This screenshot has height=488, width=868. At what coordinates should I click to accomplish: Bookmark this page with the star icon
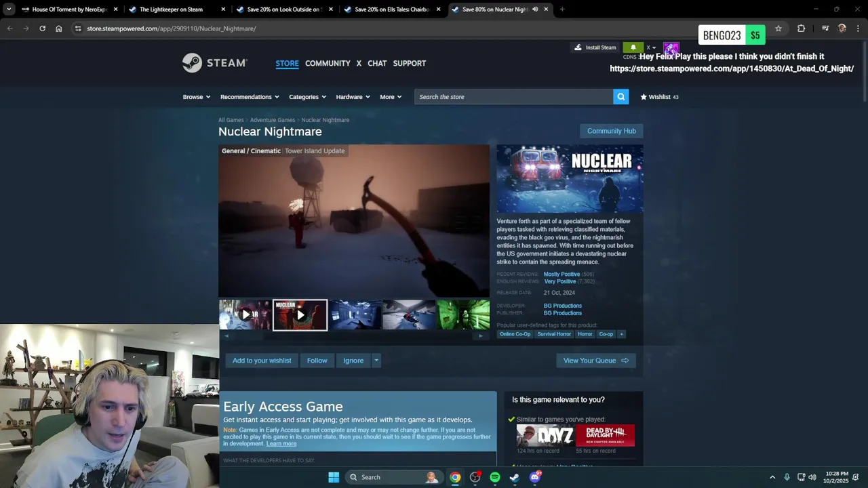tap(778, 28)
